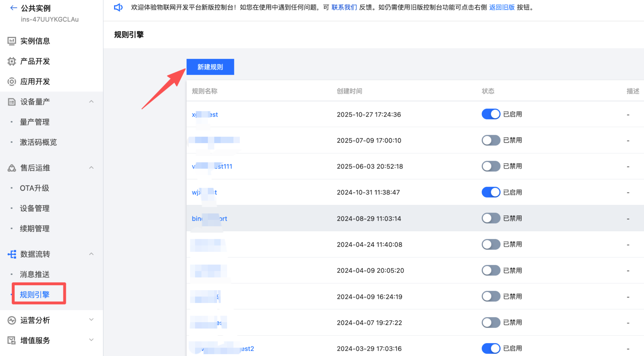Expand the 运营分析 menu chevron
Image resolution: width=644 pixels, height=356 pixels.
(91, 320)
